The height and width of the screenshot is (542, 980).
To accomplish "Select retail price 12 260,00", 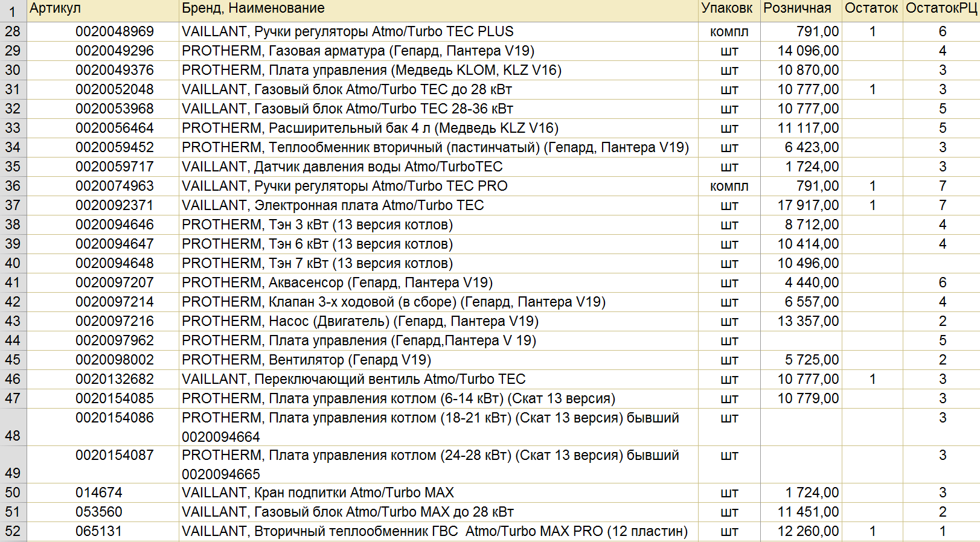I will tap(801, 531).
